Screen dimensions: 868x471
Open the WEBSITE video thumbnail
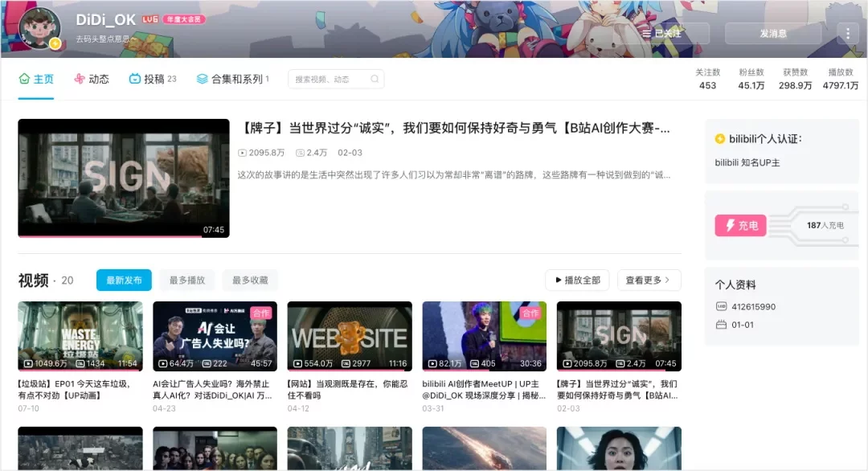pos(350,336)
